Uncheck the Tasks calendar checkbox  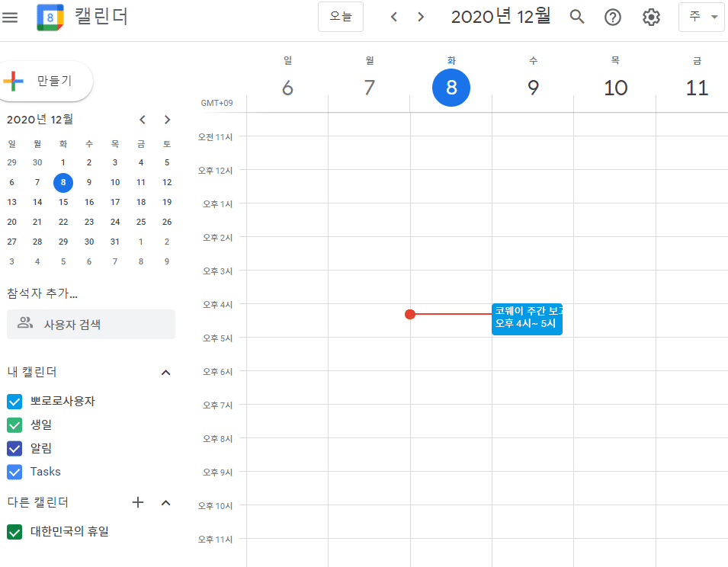click(14, 472)
